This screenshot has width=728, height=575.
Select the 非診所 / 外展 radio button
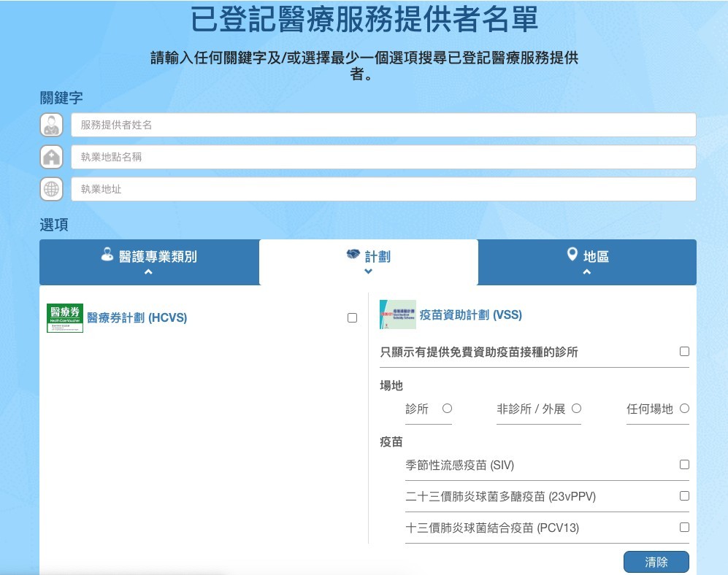point(576,409)
